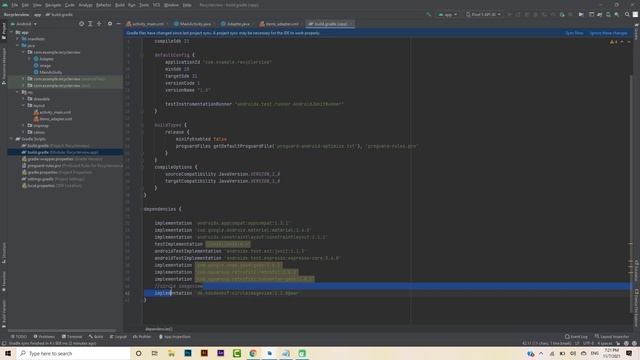Open the Android project view dropdown
The height and width of the screenshot is (360, 640).
coord(24,24)
